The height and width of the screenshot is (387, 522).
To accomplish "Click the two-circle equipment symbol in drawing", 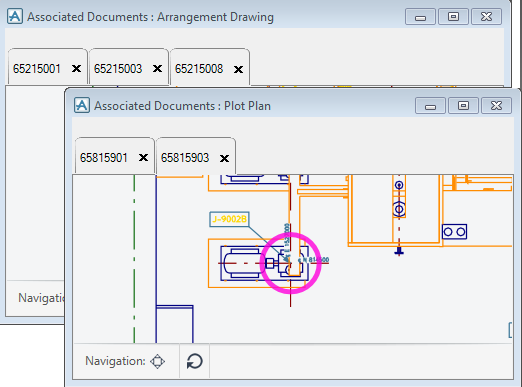I will pyautogui.click(x=454, y=232).
